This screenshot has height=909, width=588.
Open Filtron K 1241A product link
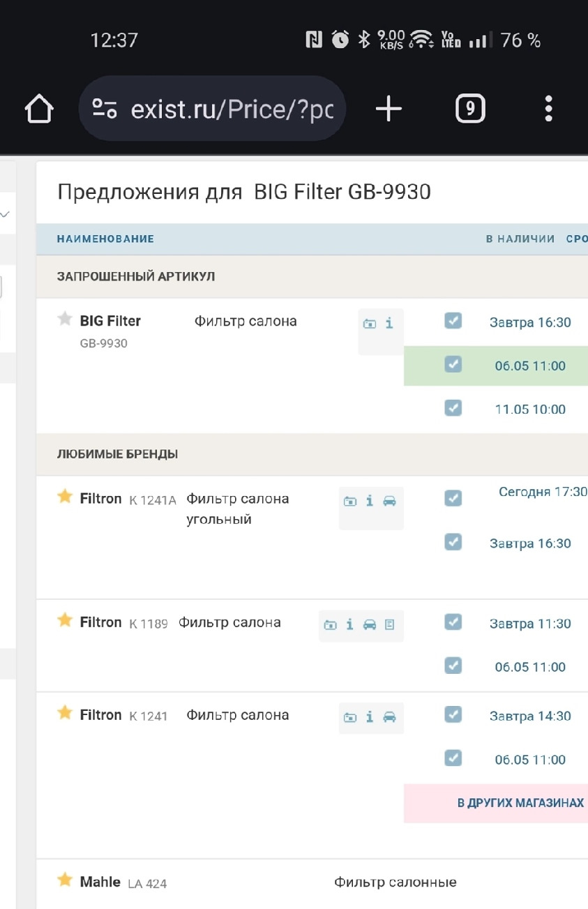(100, 498)
